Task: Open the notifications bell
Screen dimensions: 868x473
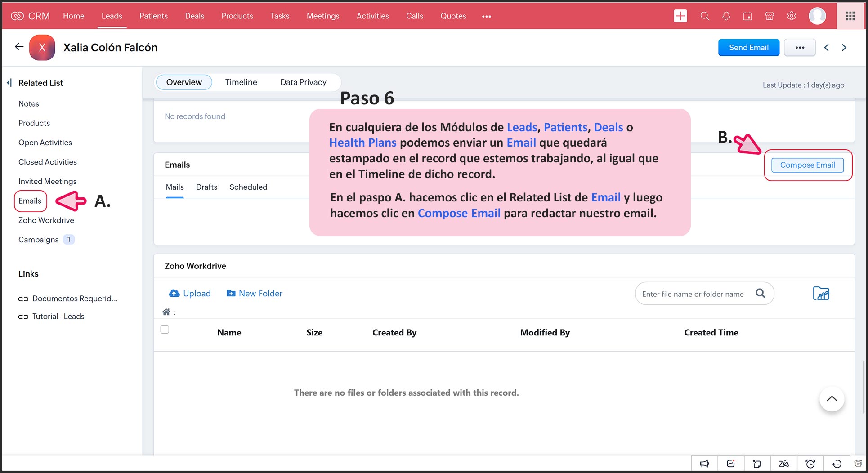Action: (x=726, y=16)
